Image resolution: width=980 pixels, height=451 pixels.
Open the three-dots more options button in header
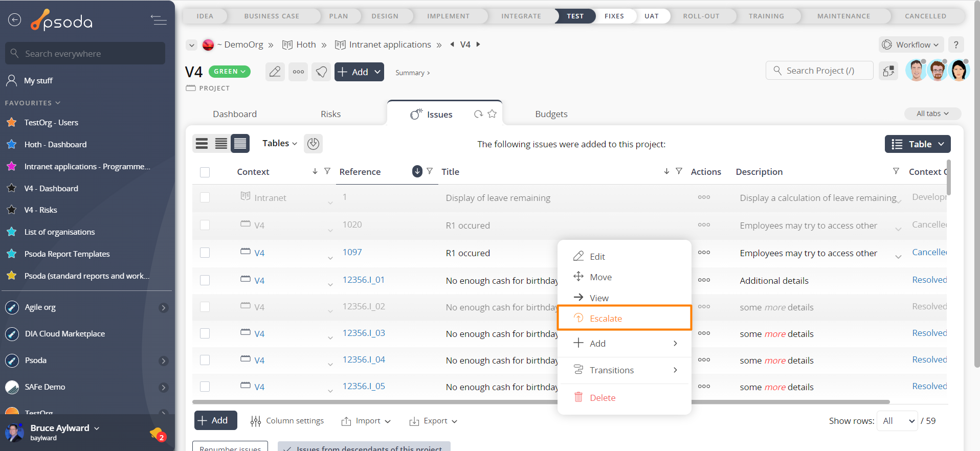pyautogui.click(x=298, y=72)
